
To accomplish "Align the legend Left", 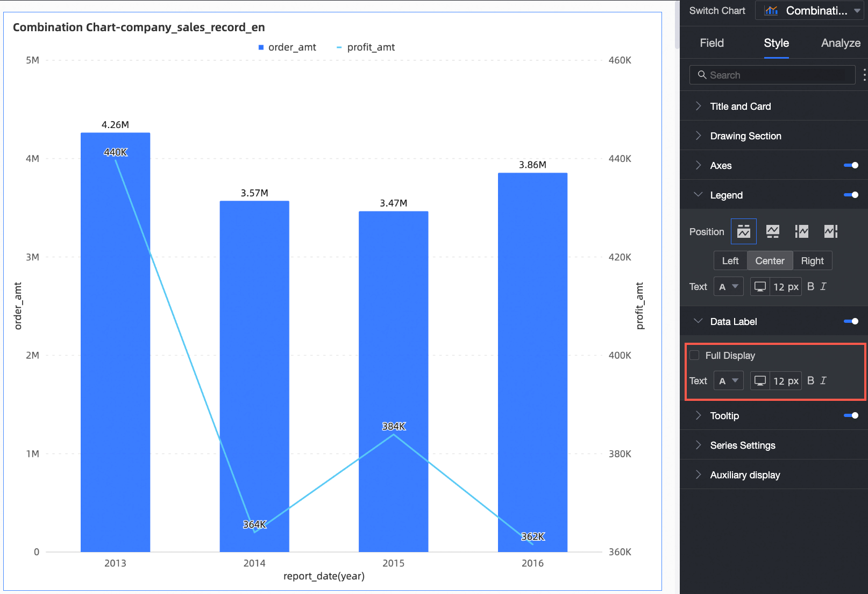I will (x=730, y=260).
